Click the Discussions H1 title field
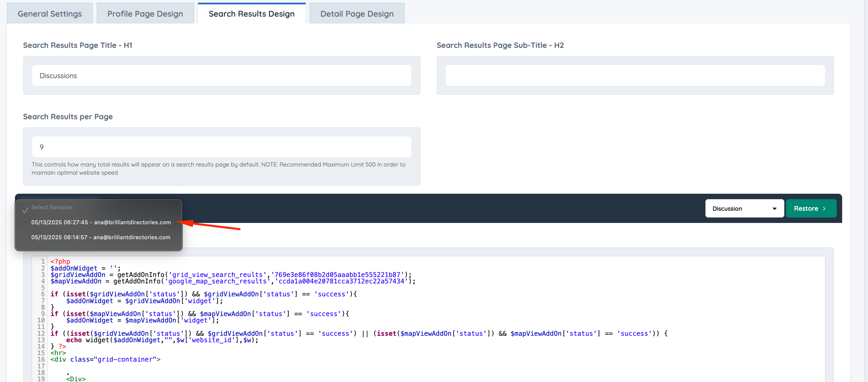The height and width of the screenshot is (382, 868). (x=221, y=76)
